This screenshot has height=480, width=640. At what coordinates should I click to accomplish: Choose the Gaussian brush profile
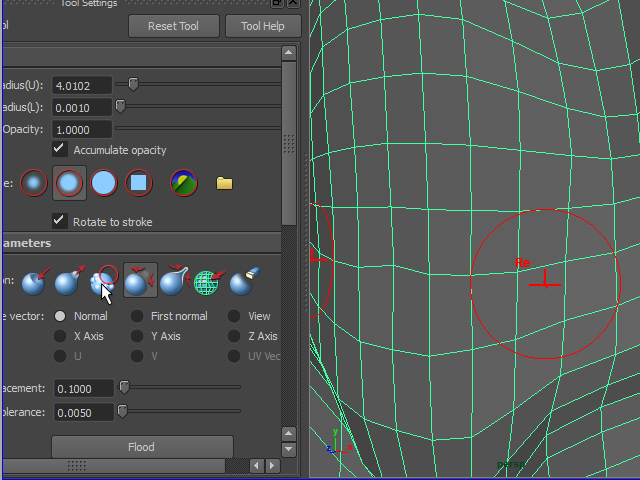click(35, 183)
